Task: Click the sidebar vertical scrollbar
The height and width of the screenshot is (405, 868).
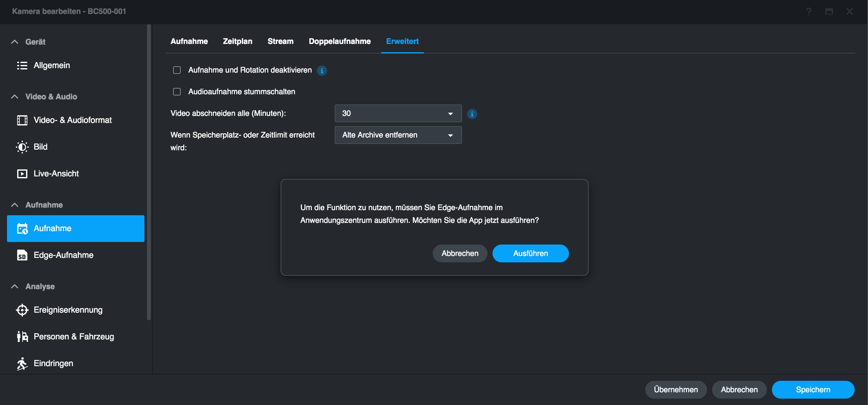Action: 149,172
